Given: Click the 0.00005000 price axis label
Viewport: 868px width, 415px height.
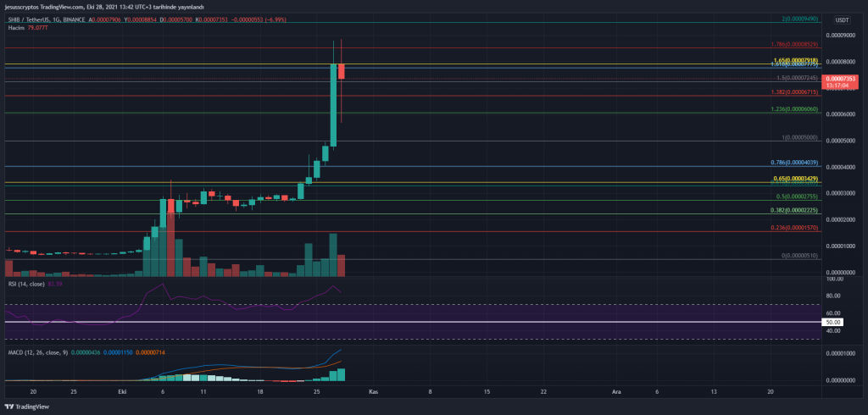Looking at the screenshot, I should point(841,141).
